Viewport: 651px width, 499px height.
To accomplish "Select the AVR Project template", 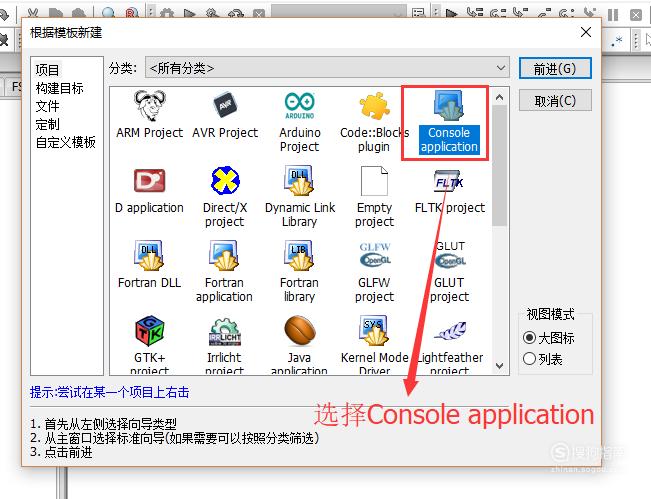I will [225, 115].
